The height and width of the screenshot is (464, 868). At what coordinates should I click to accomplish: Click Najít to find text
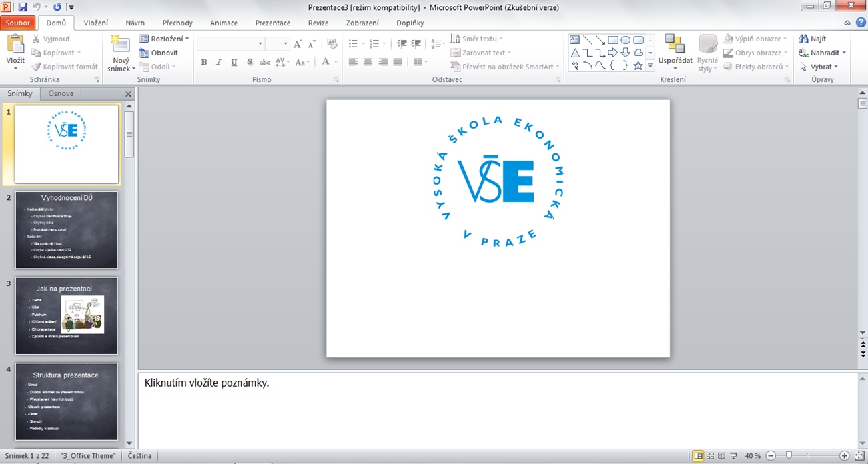tap(813, 39)
